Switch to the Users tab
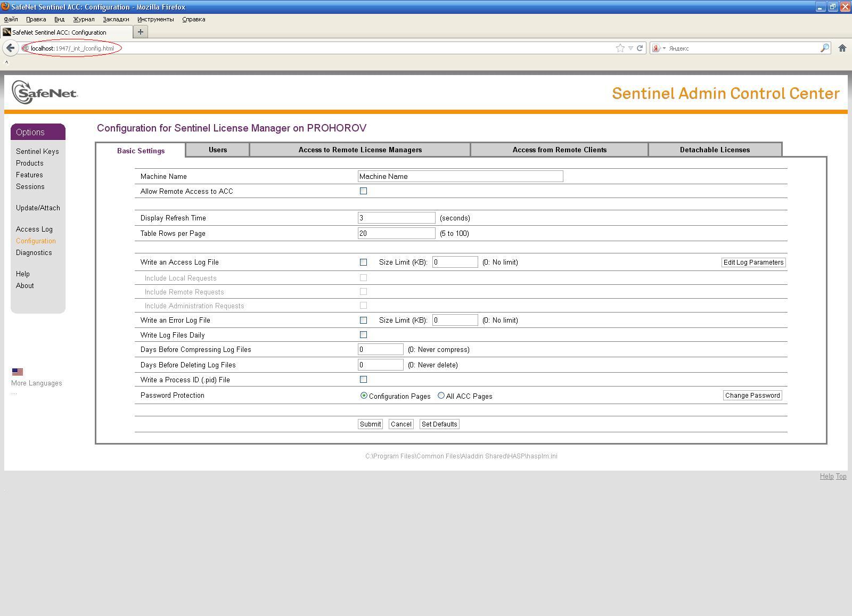 (217, 150)
